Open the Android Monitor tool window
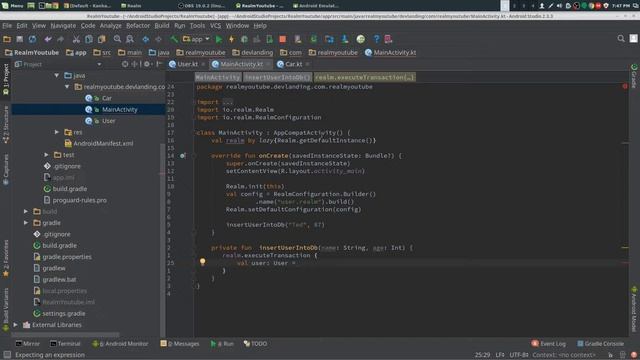 click(120, 344)
